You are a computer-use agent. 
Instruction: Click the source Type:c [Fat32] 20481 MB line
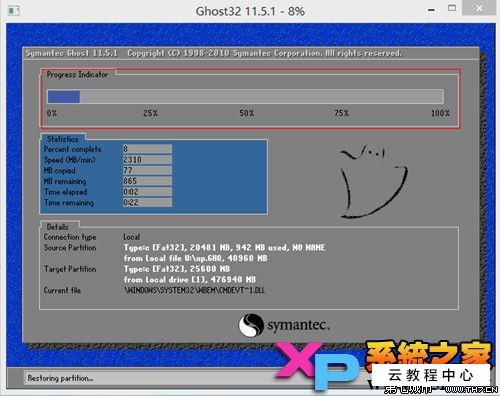click(x=224, y=248)
